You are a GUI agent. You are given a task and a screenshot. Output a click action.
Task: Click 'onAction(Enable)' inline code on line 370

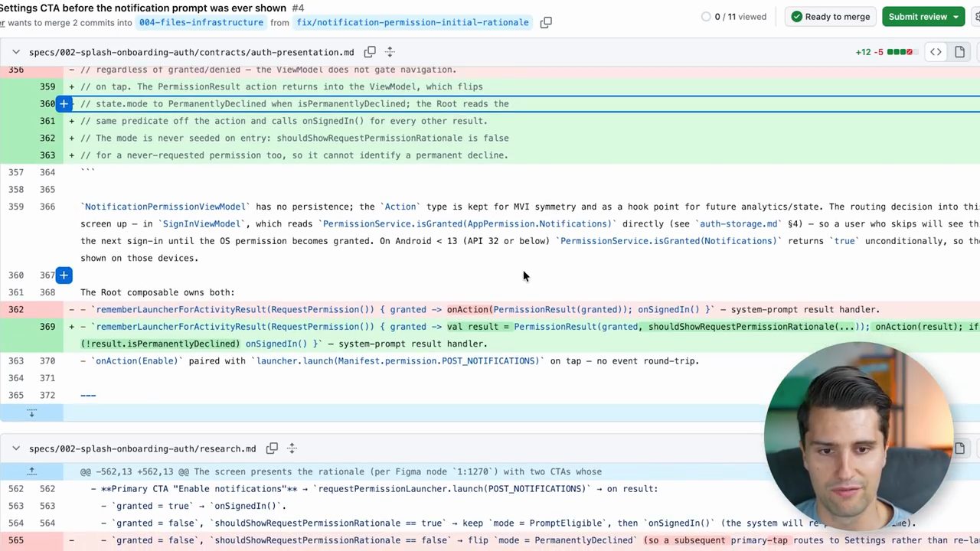click(x=136, y=361)
